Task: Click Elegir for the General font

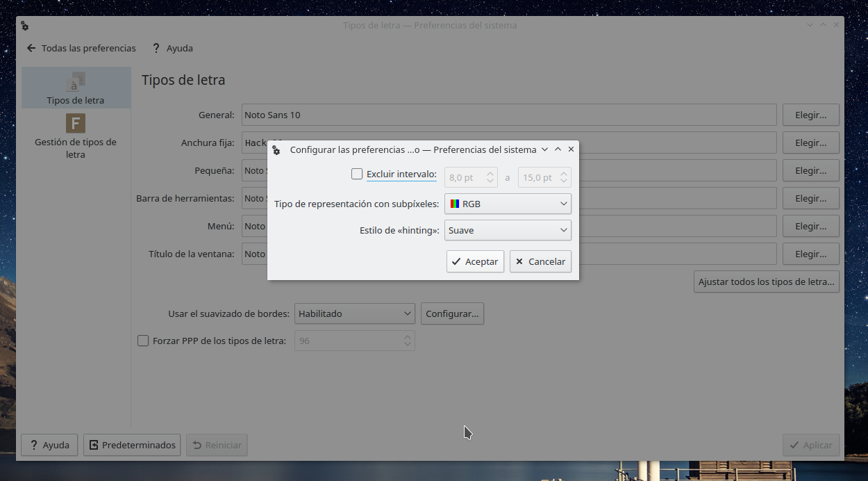Action: click(x=810, y=115)
